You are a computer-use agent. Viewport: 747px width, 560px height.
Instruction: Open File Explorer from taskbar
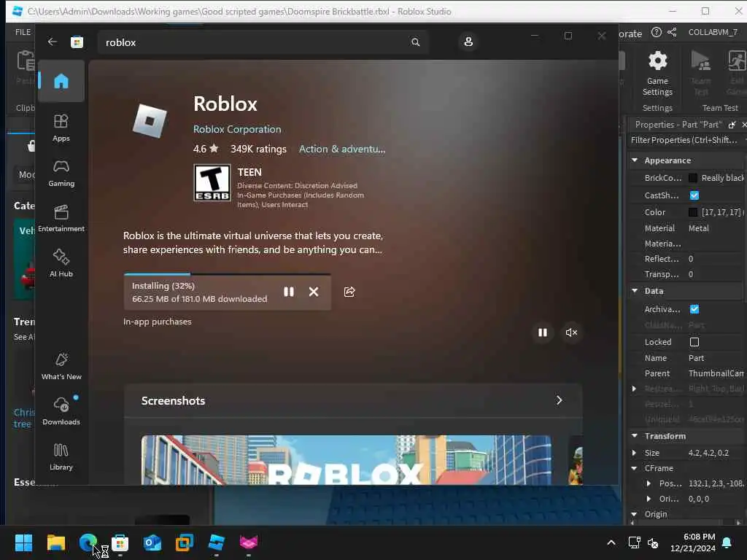click(55, 542)
